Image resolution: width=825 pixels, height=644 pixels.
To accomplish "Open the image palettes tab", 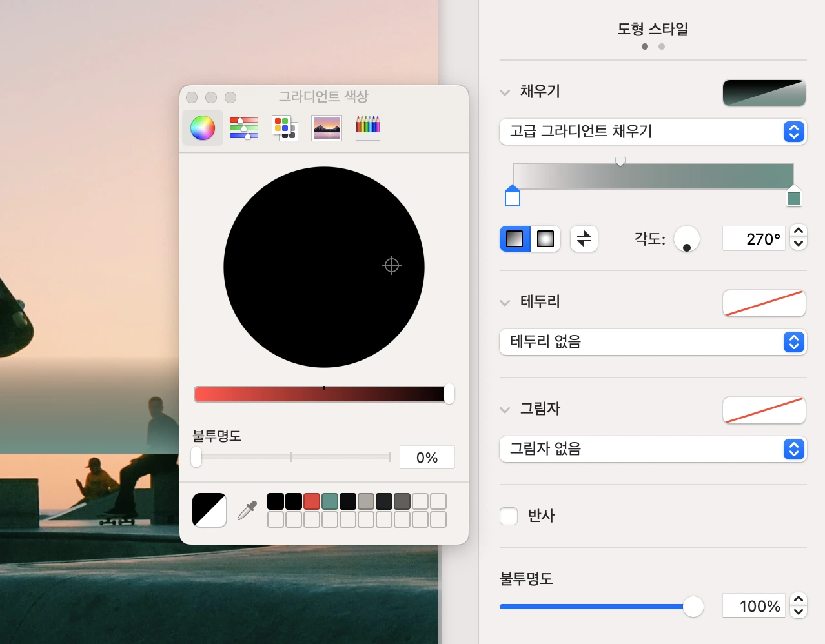I will click(327, 128).
